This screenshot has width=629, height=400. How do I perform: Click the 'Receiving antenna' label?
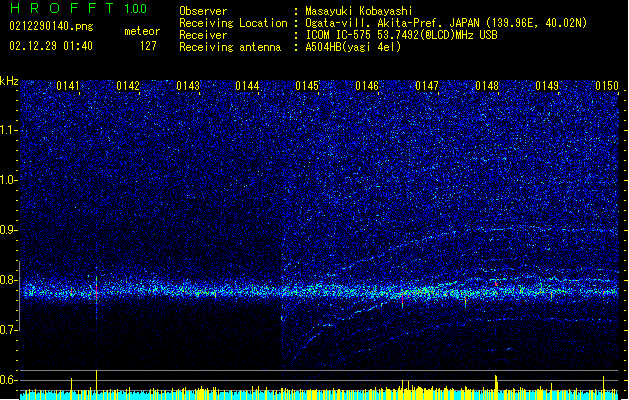(230, 47)
